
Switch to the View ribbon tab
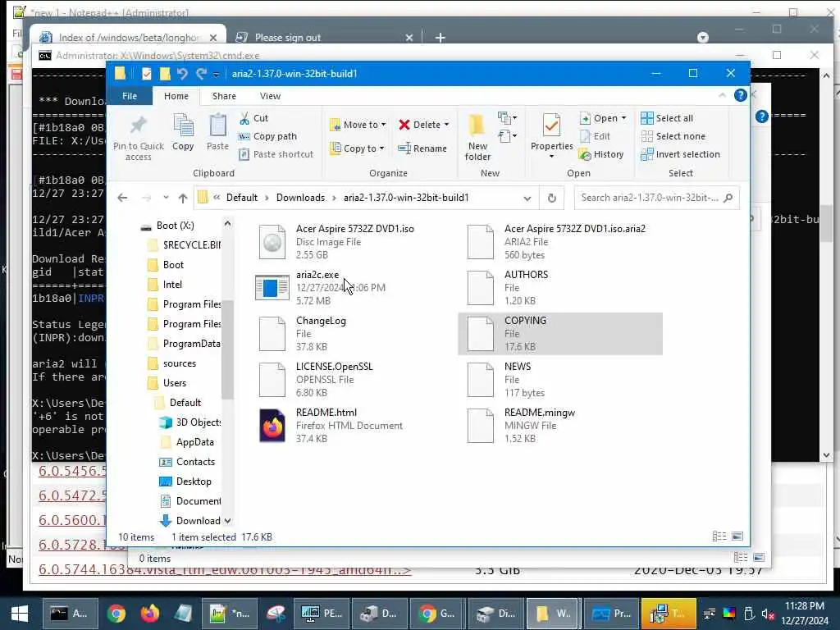pos(270,96)
